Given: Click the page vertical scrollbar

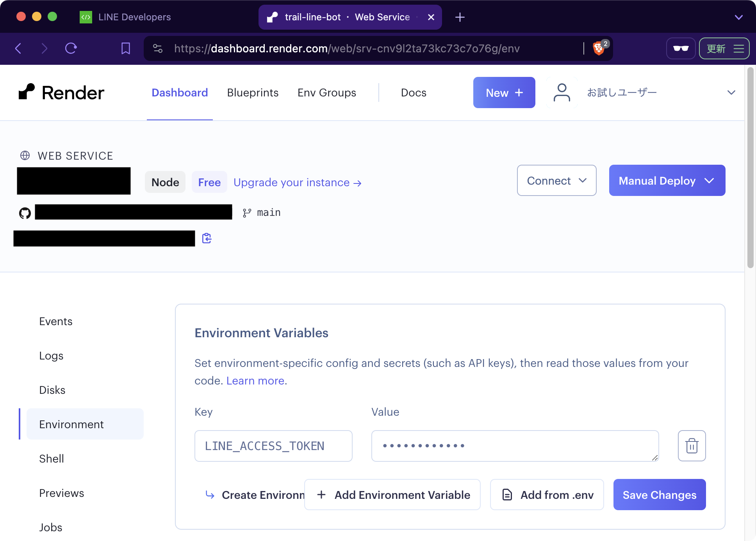Looking at the screenshot, I should click(750, 168).
